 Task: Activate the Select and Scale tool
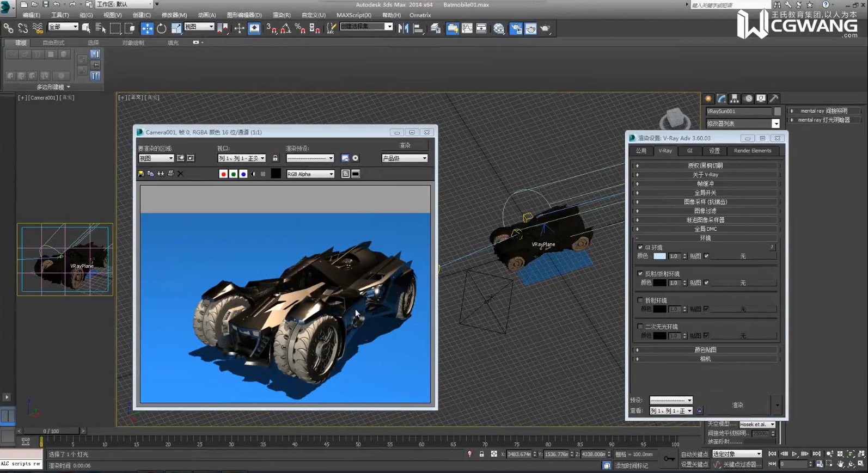pyautogui.click(x=176, y=28)
